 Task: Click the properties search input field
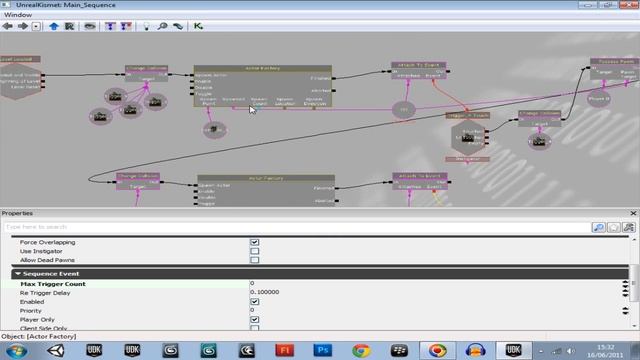297,227
